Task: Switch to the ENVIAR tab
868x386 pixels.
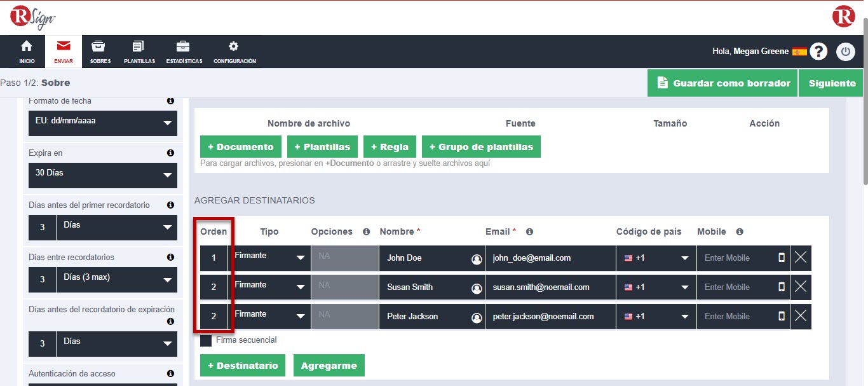Action: (x=64, y=51)
